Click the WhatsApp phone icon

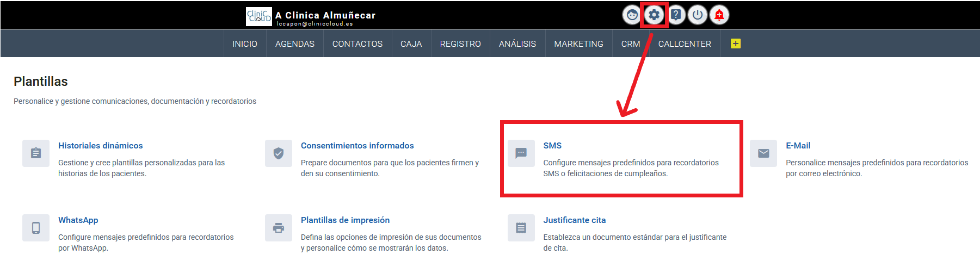(36, 228)
